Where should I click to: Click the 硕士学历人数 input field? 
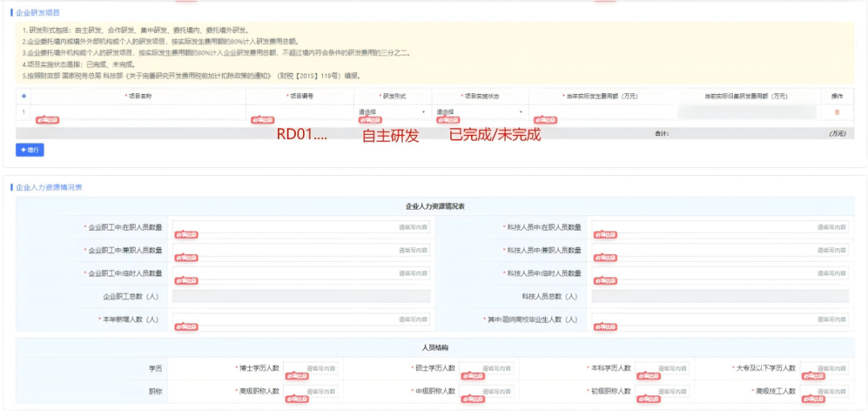(487, 368)
